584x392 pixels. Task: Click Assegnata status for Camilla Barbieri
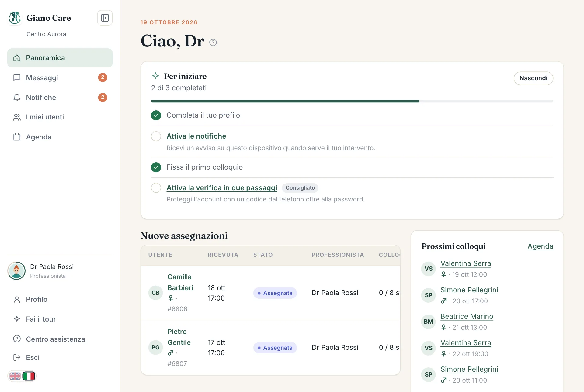[275, 293]
